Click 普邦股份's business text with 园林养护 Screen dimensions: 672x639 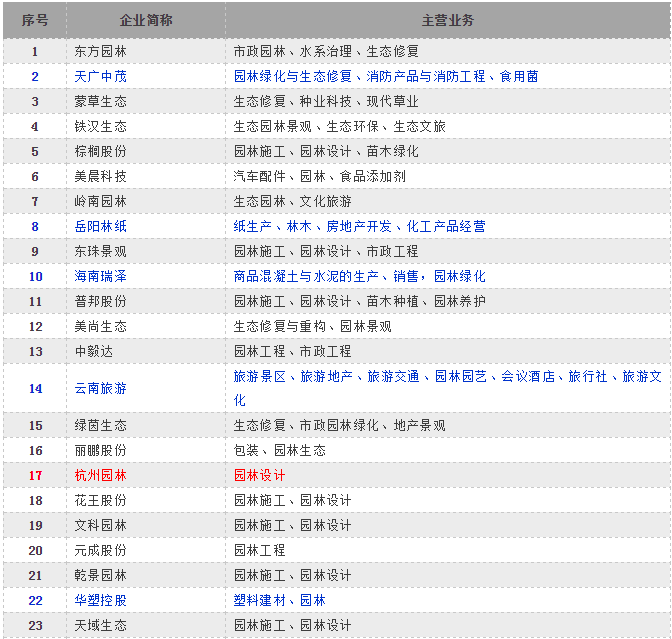[359, 301]
